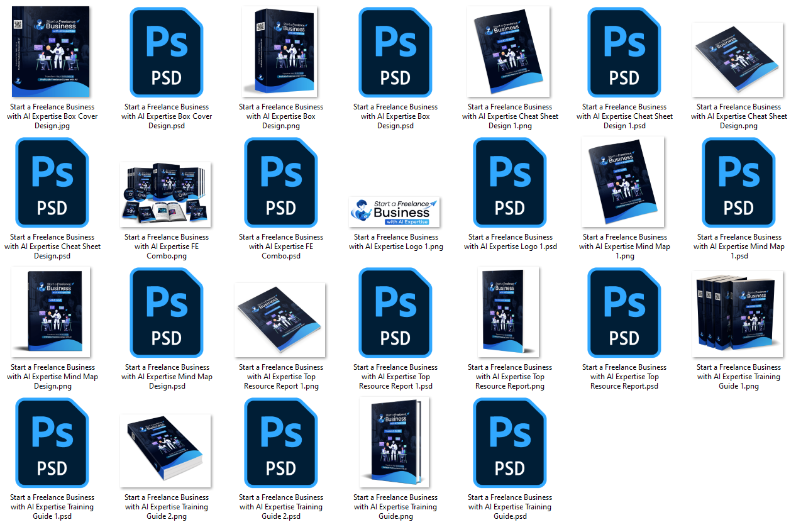The image size is (796, 532).
Task: Select the FE Combo.png bundle thumbnail
Action: [x=166, y=194]
